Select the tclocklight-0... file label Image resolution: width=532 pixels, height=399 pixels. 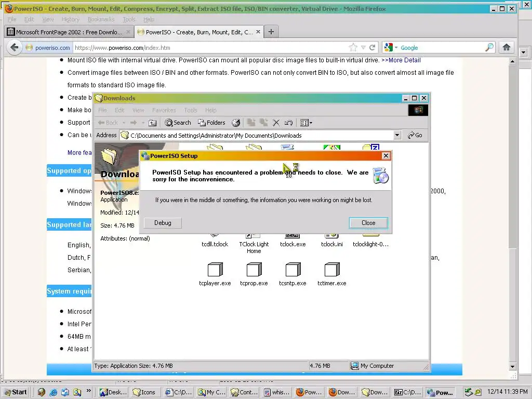coord(370,244)
